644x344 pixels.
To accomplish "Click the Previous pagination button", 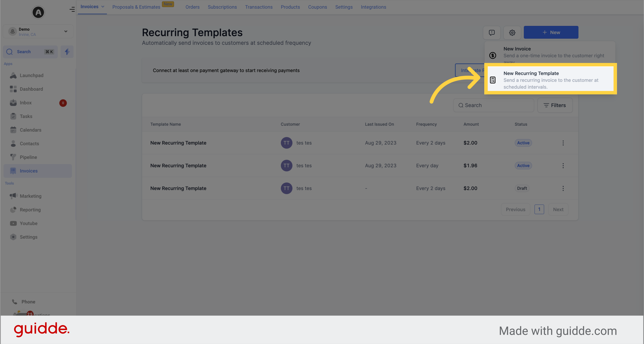I will click(x=516, y=209).
